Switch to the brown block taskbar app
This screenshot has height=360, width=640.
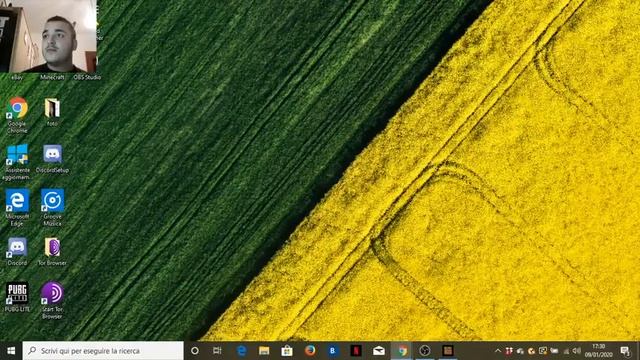(448, 351)
